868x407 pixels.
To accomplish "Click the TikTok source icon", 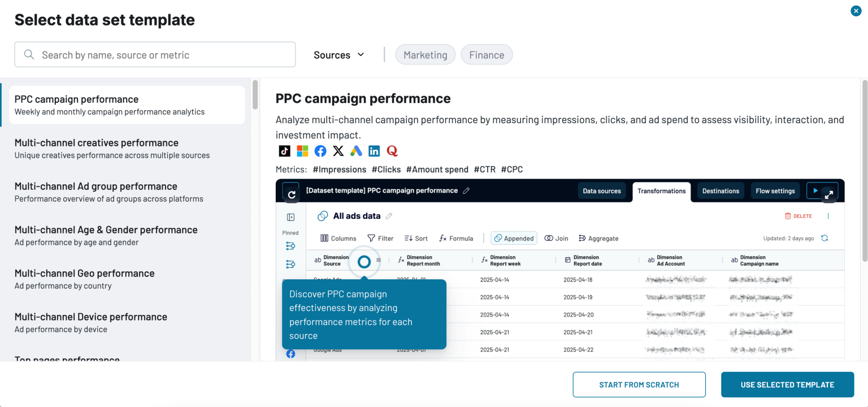I will 285,151.
